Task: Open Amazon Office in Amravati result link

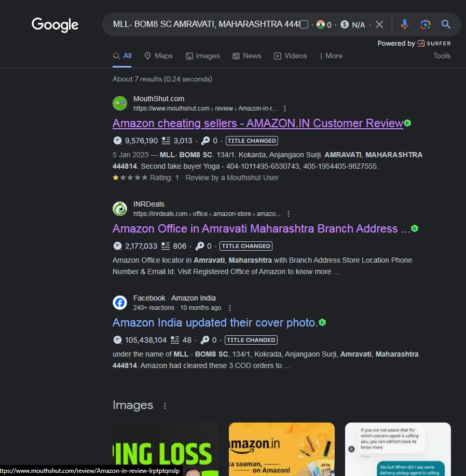Action: click(x=261, y=228)
